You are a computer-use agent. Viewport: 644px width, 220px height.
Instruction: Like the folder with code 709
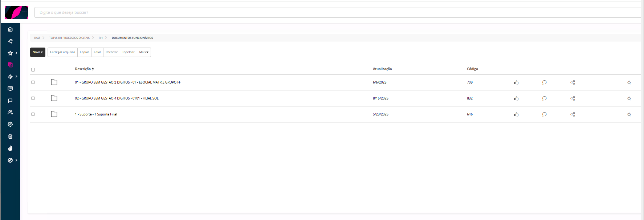point(516,82)
